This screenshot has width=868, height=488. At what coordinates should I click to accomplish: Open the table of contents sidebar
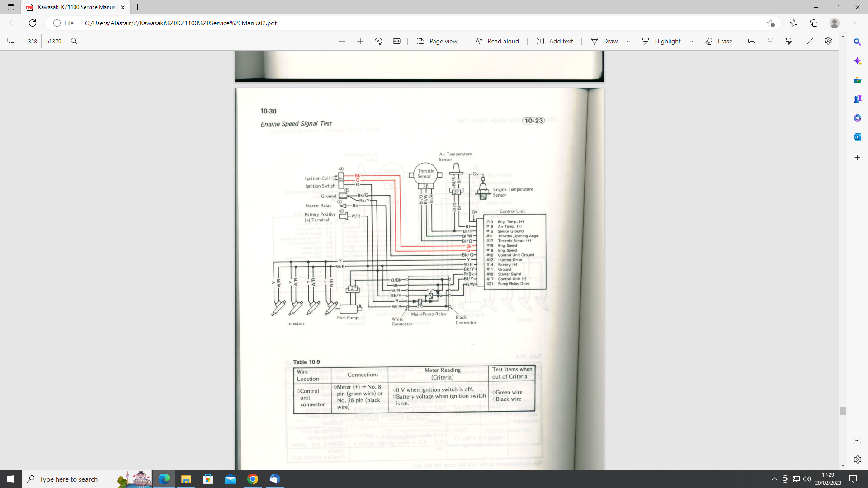pyautogui.click(x=11, y=41)
